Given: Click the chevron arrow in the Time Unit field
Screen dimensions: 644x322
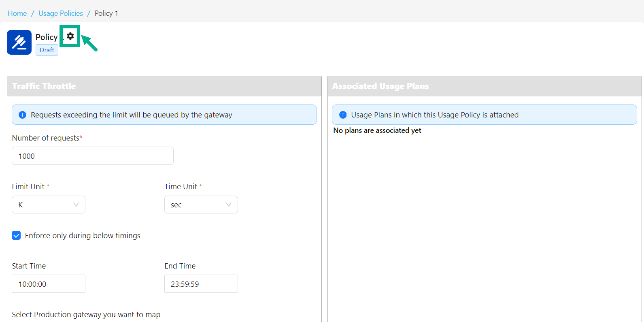Looking at the screenshot, I should (x=229, y=205).
